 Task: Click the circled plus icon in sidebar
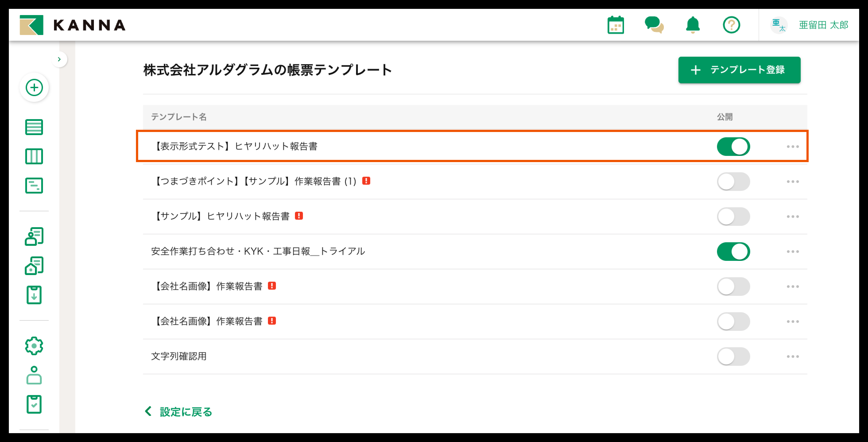[x=34, y=88]
